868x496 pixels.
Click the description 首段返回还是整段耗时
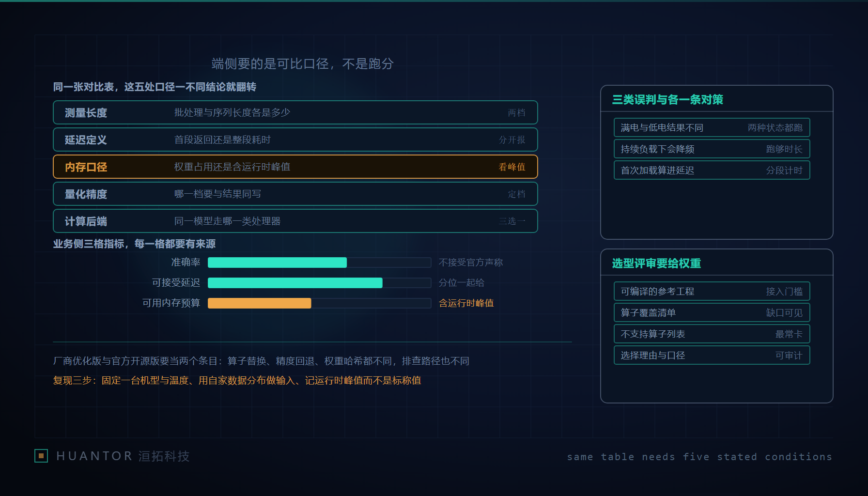coord(222,139)
